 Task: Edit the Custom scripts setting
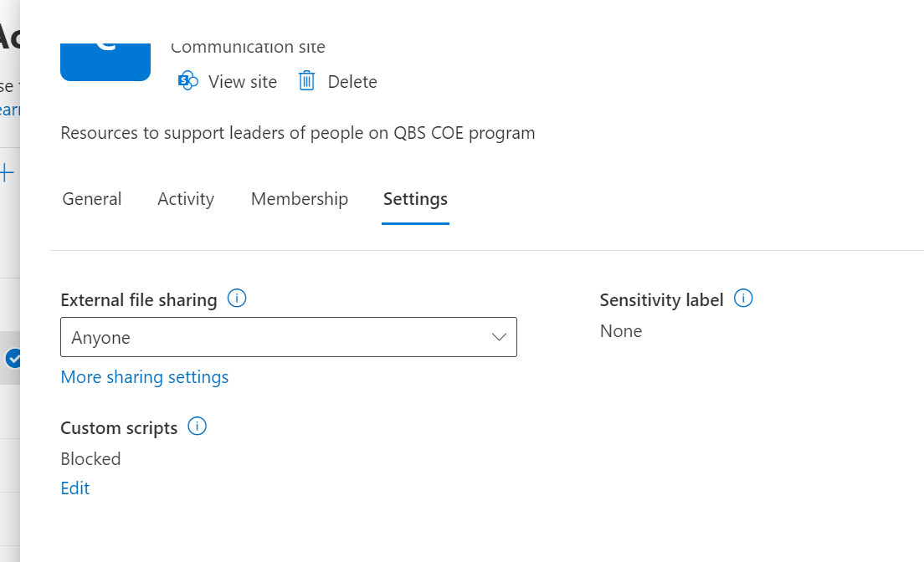click(x=74, y=488)
